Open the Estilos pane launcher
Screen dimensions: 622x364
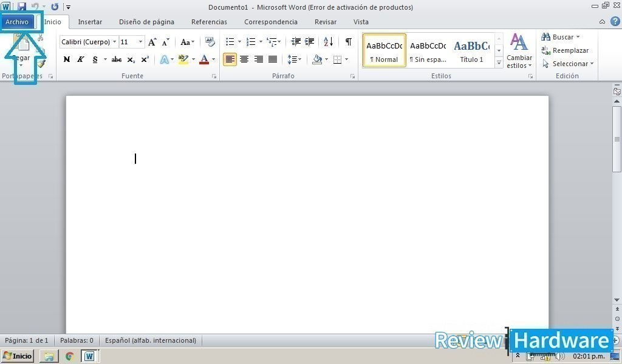[x=530, y=76]
